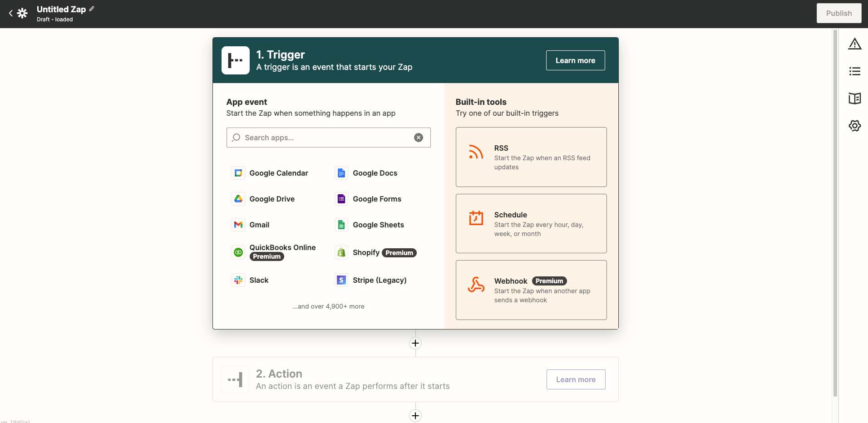868x423 pixels.
Task: Click the Google Drive icon
Action: [238, 199]
